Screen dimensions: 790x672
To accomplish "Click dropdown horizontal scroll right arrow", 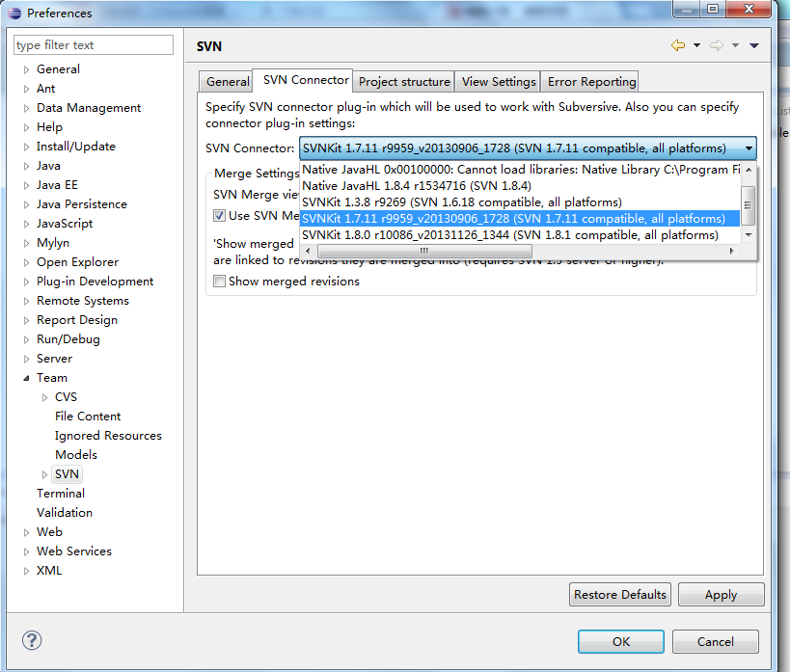I will coord(731,251).
